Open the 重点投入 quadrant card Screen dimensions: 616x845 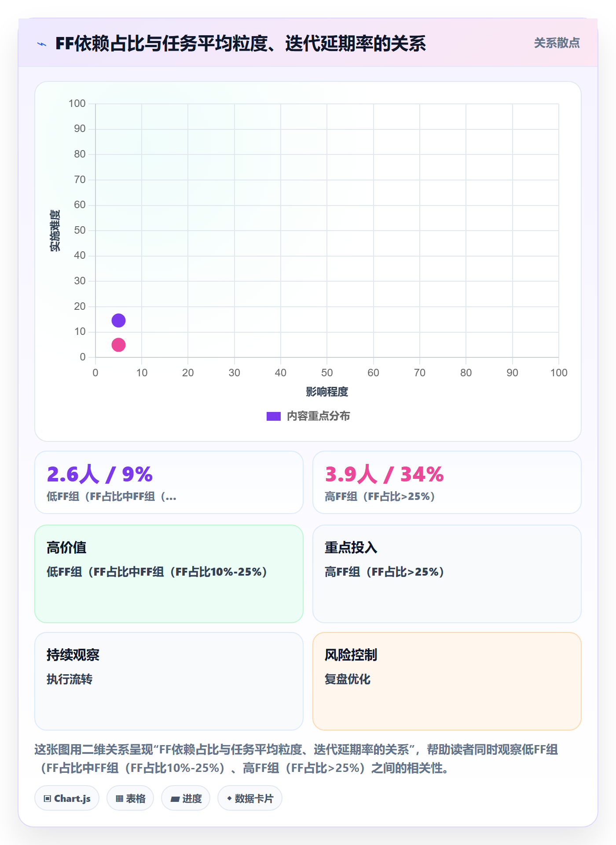[447, 573]
